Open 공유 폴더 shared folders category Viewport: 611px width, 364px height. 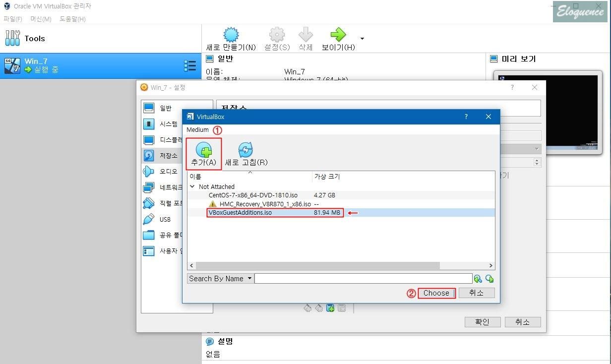click(x=162, y=235)
